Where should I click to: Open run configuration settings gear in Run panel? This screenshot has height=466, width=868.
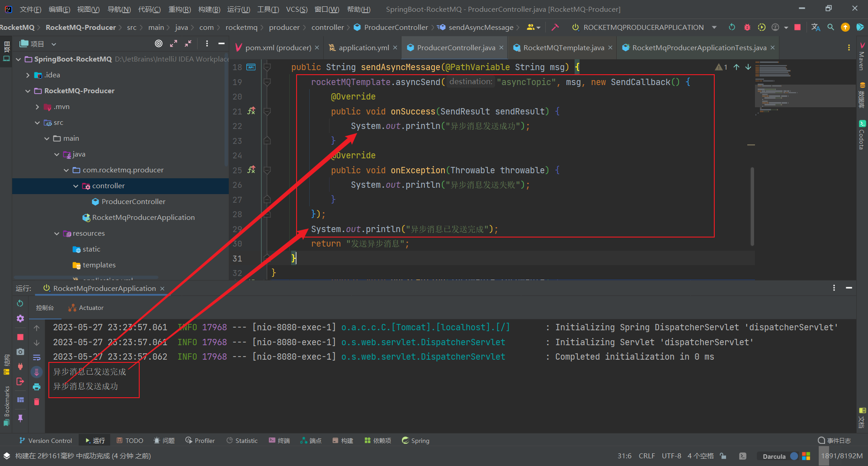tap(20, 319)
